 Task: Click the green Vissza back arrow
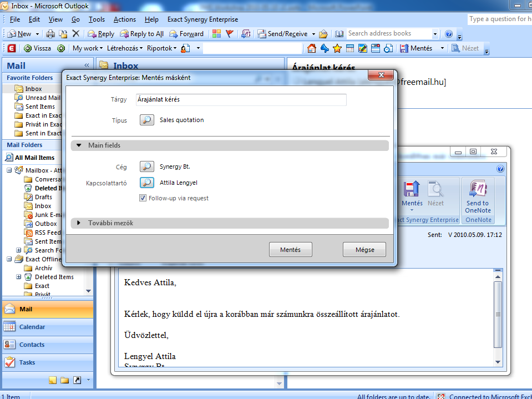38,48
